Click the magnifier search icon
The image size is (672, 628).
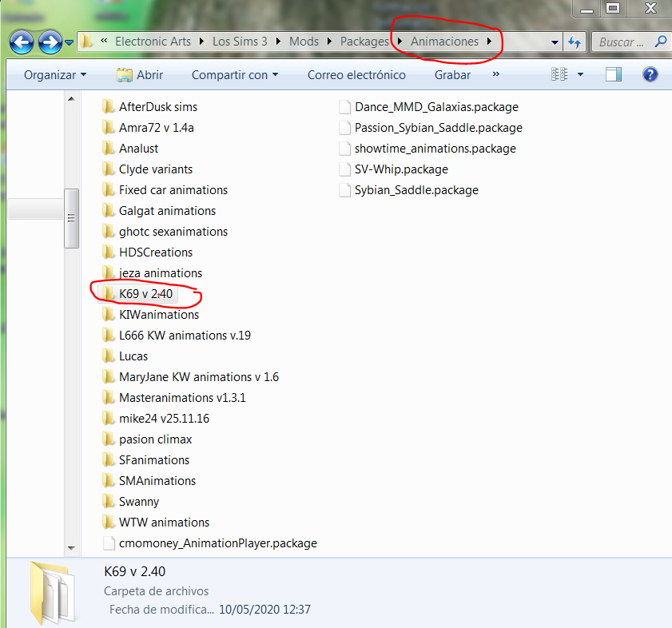[x=661, y=42]
